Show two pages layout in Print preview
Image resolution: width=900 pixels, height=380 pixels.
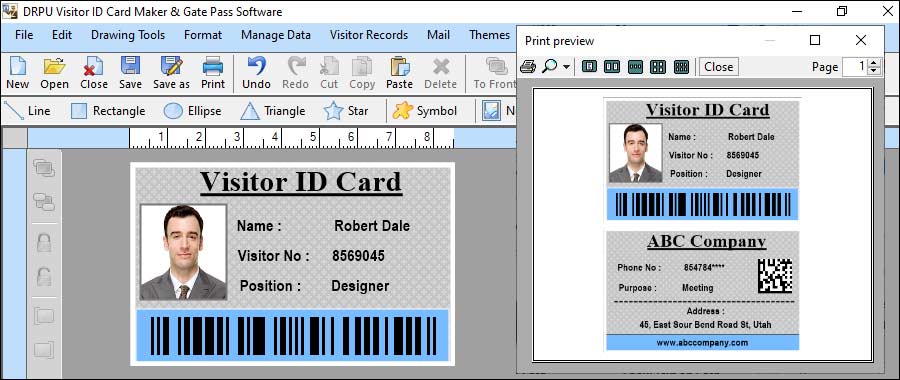pos(612,67)
